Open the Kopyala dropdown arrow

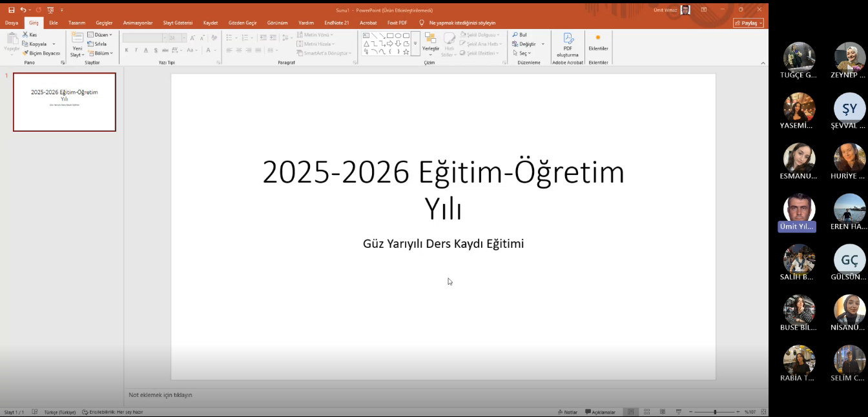54,45
